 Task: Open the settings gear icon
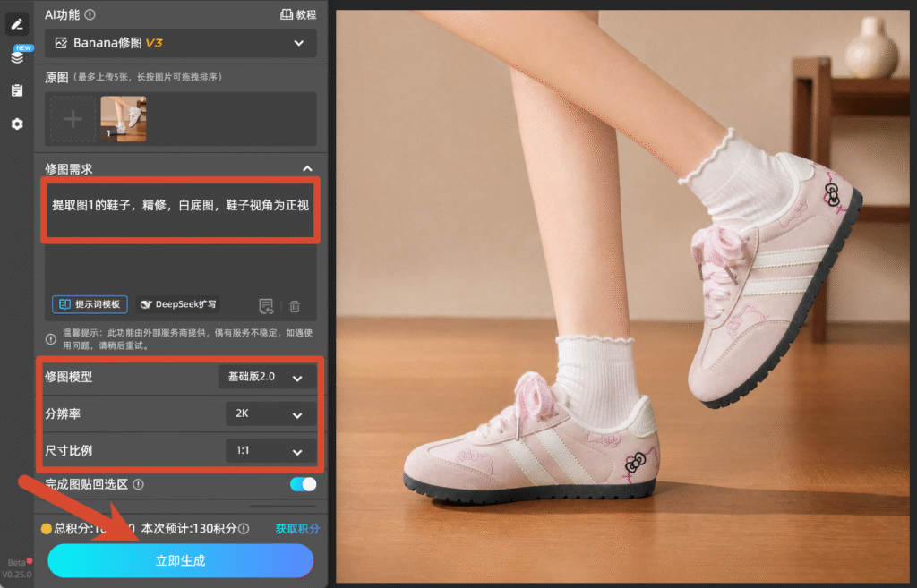17,124
